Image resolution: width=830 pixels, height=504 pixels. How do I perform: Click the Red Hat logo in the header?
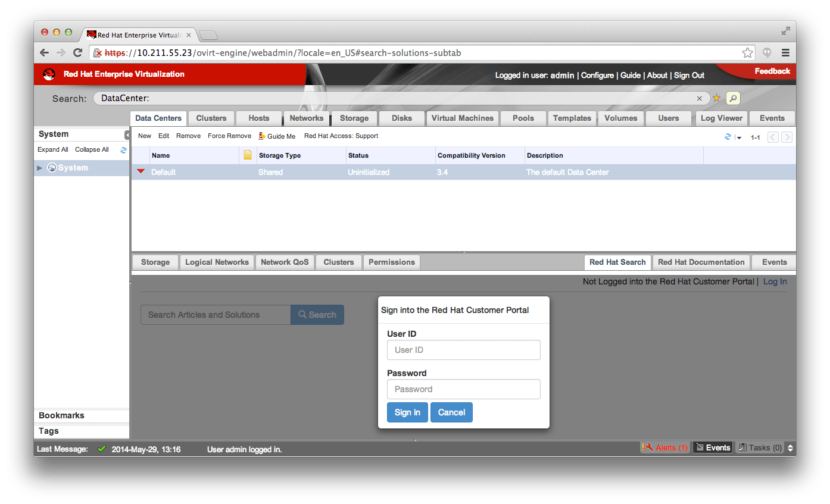49,74
